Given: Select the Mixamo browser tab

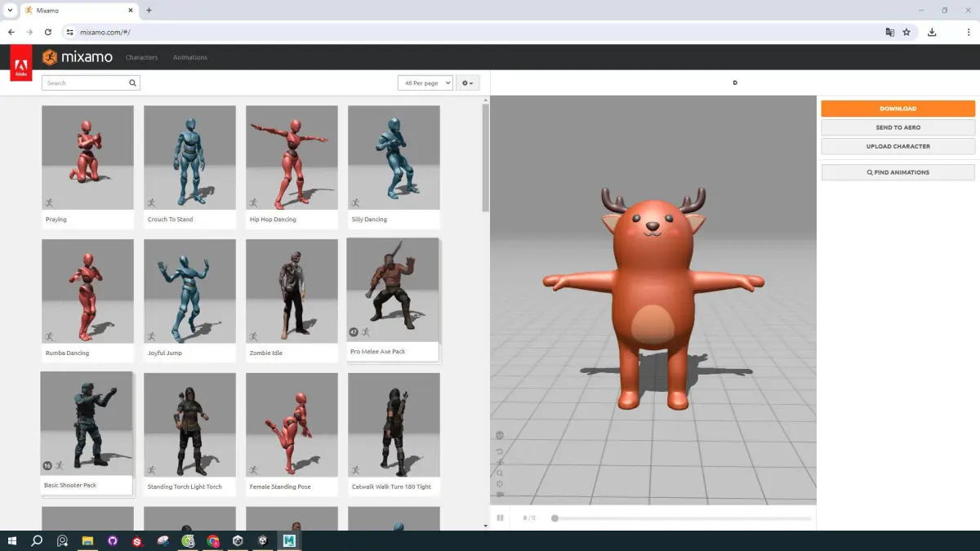Looking at the screenshot, I should click(x=78, y=11).
